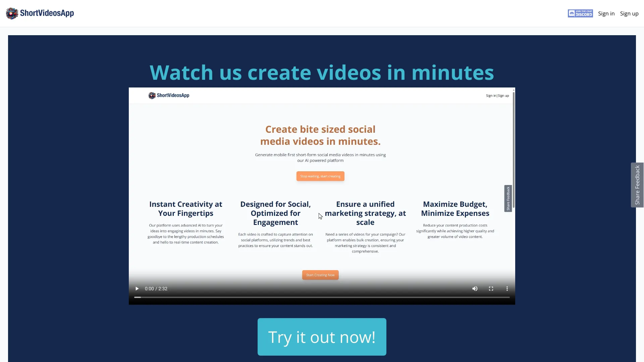Enable fullscreen view of the video
Screen dimensions: 644x362
[491, 289]
